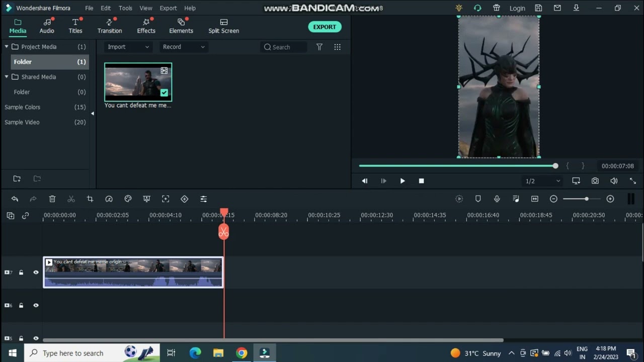Click the media Search field
Screen dimensions: 644x362
tap(284, 47)
